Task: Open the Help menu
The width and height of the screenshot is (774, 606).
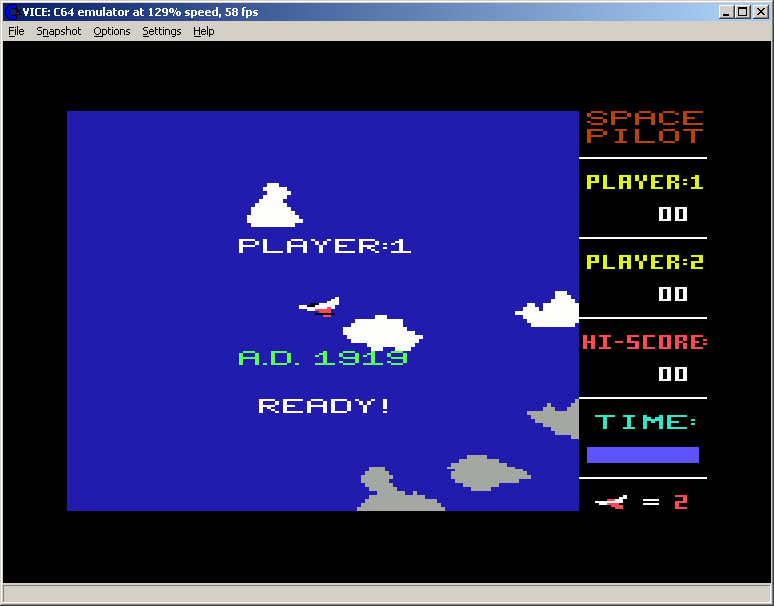Action: pos(203,31)
